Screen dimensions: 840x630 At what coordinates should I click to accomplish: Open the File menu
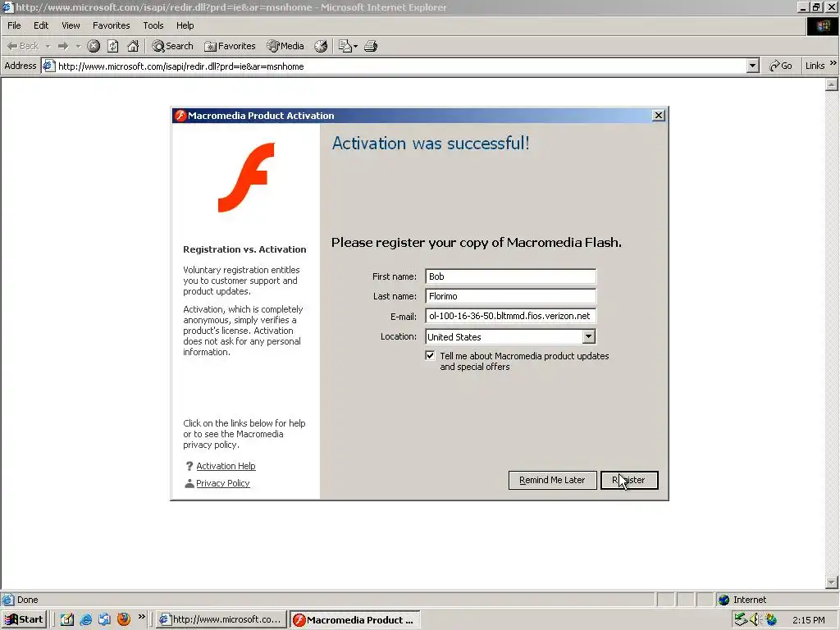(14, 25)
